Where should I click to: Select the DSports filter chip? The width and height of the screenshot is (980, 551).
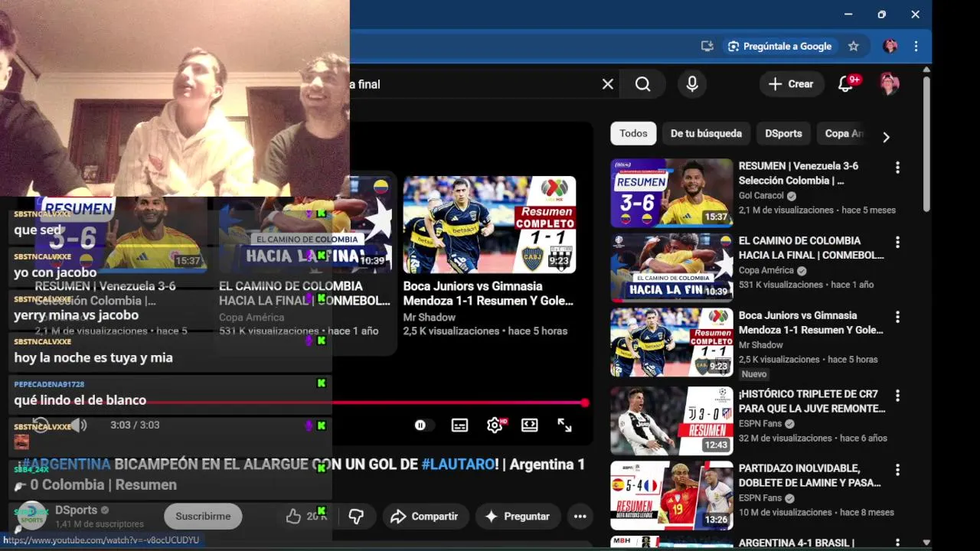coord(783,133)
